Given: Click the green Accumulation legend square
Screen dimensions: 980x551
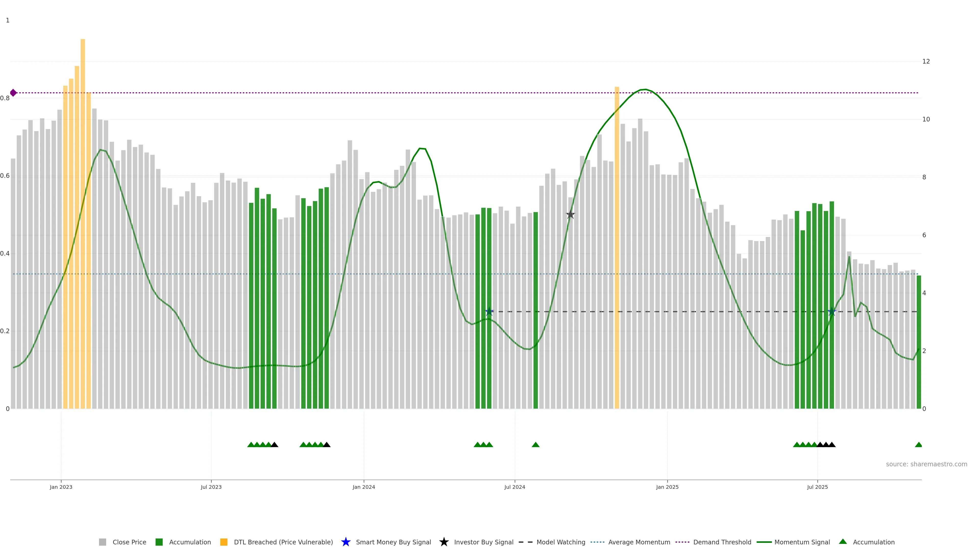Looking at the screenshot, I should coord(159,542).
